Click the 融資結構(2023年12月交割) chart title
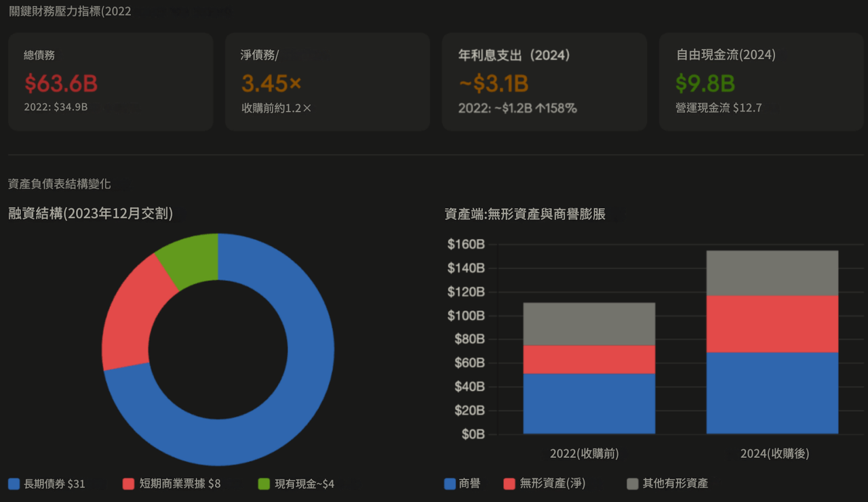This screenshot has height=502, width=868. (x=90, y=214)
